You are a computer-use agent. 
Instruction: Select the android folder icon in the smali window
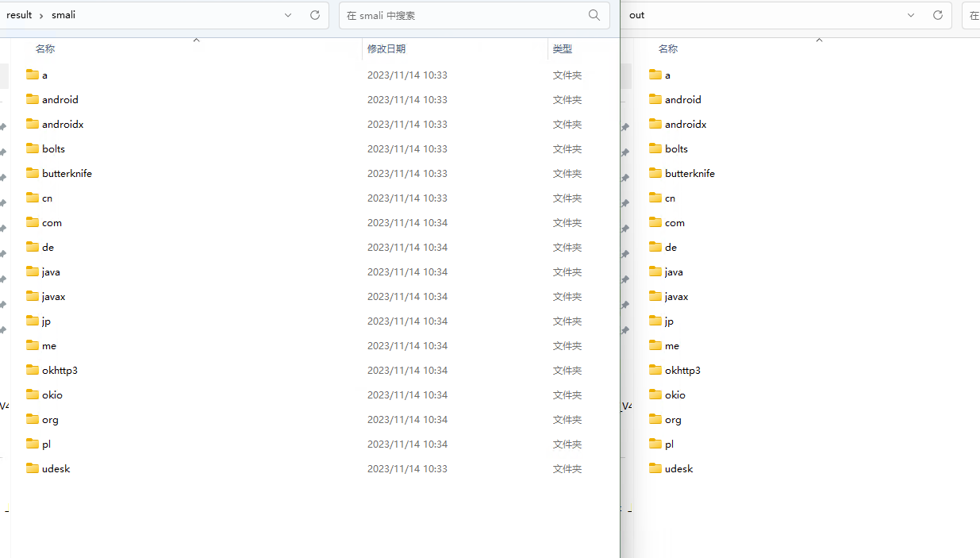33,99
